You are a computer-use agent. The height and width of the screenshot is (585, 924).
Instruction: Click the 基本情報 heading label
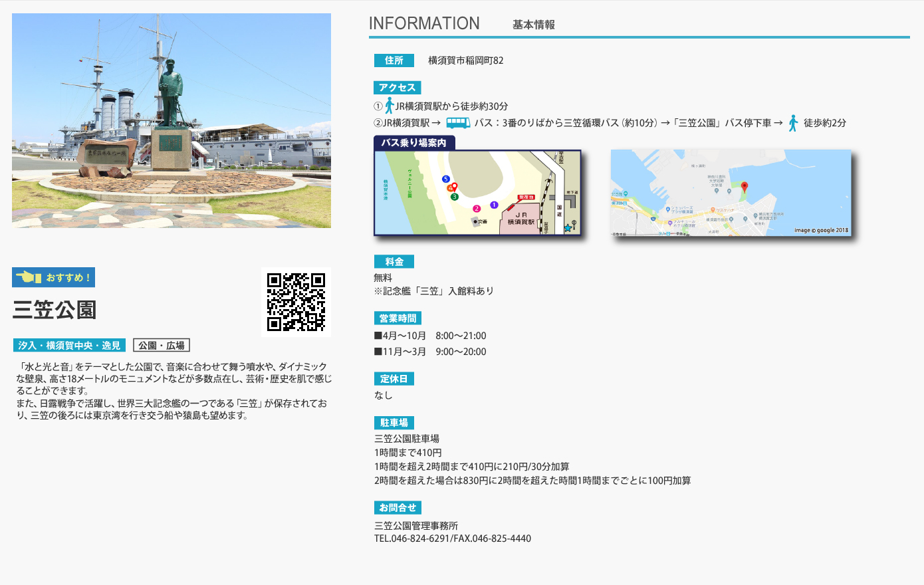click(x=533, y=25)
